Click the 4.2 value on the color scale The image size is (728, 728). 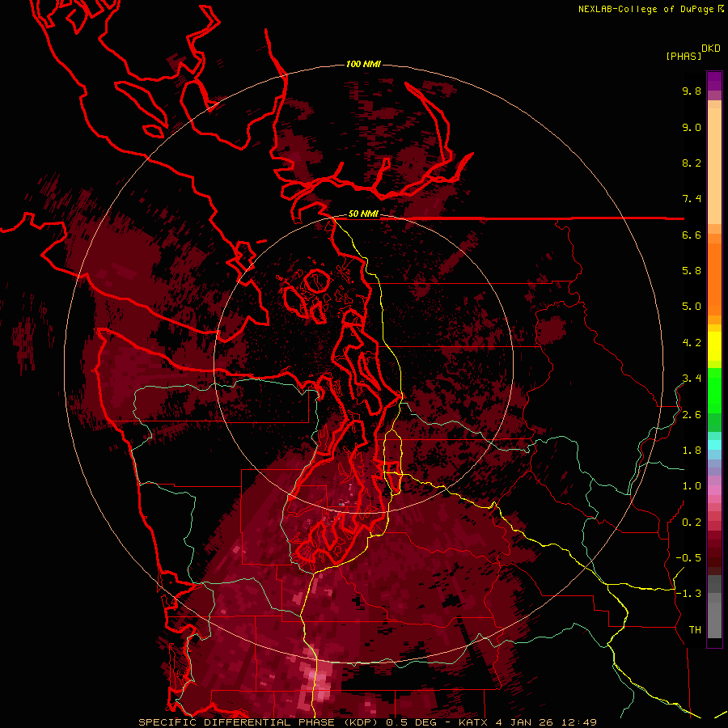(692, 343)
